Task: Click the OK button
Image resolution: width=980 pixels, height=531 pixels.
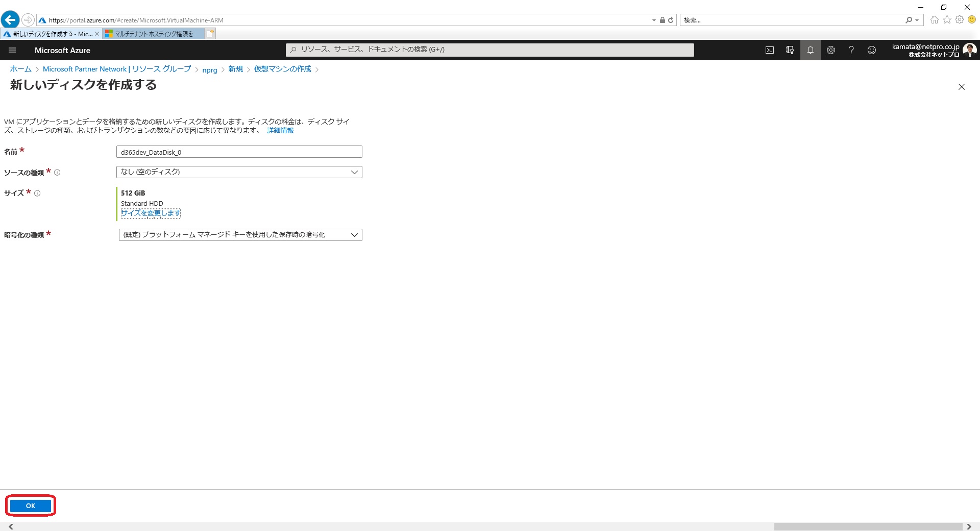Action: click(x=31, y=505)
